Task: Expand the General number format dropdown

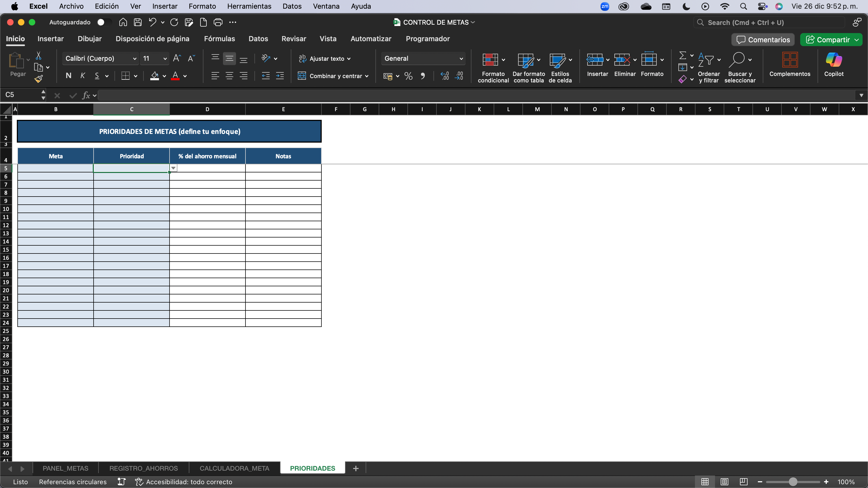Action: click(461, 59)
